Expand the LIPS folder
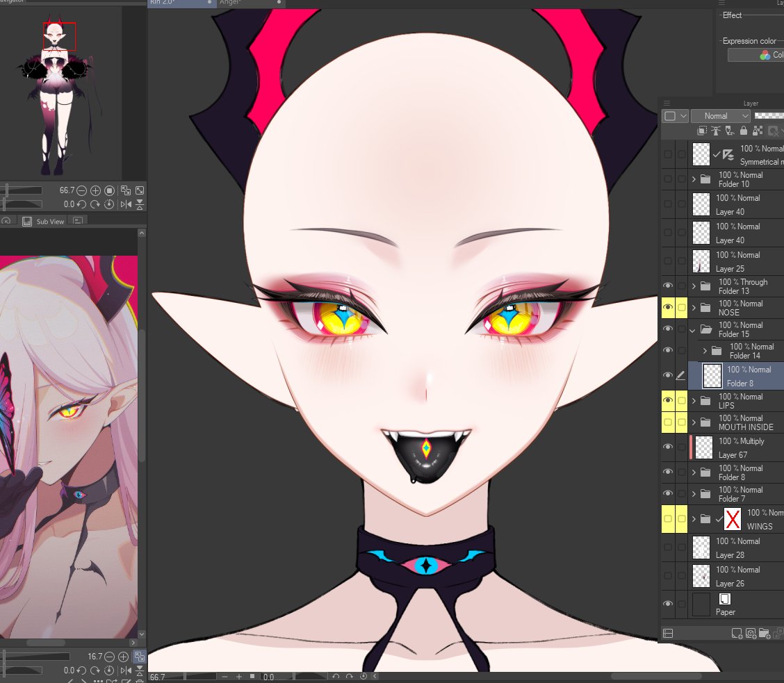This screenshot has height=683, width=784. (x=694, y=400)
